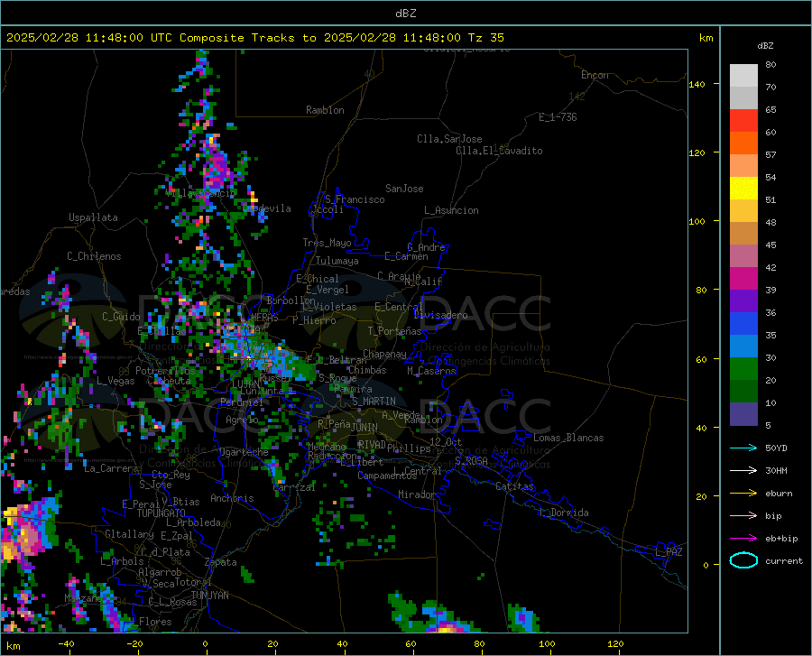812x656 pixels.
Task: Click the 'C_Guido' map label
Action: 121,317
